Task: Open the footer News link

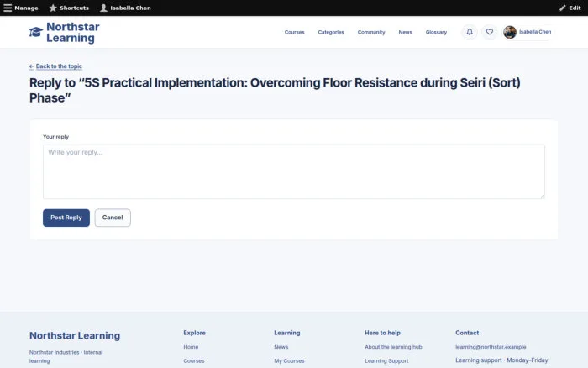Action: coord(281,347)
